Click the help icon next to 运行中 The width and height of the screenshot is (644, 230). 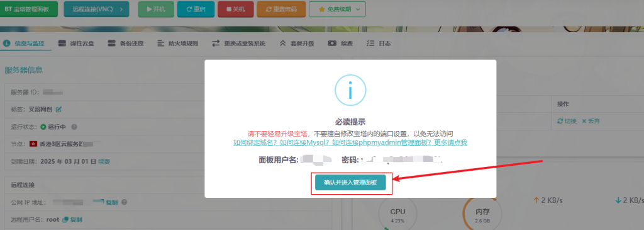pyautogui.click(x=74, y=127)
